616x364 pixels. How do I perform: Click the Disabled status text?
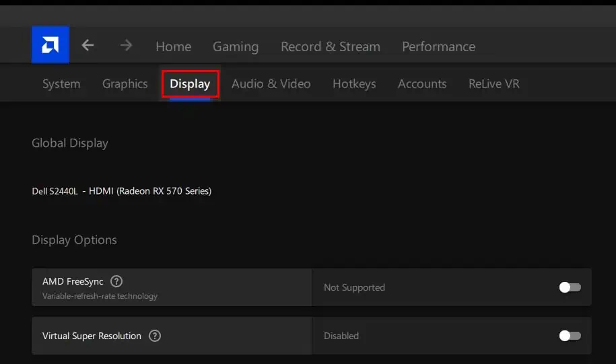[x=341, y=336]
